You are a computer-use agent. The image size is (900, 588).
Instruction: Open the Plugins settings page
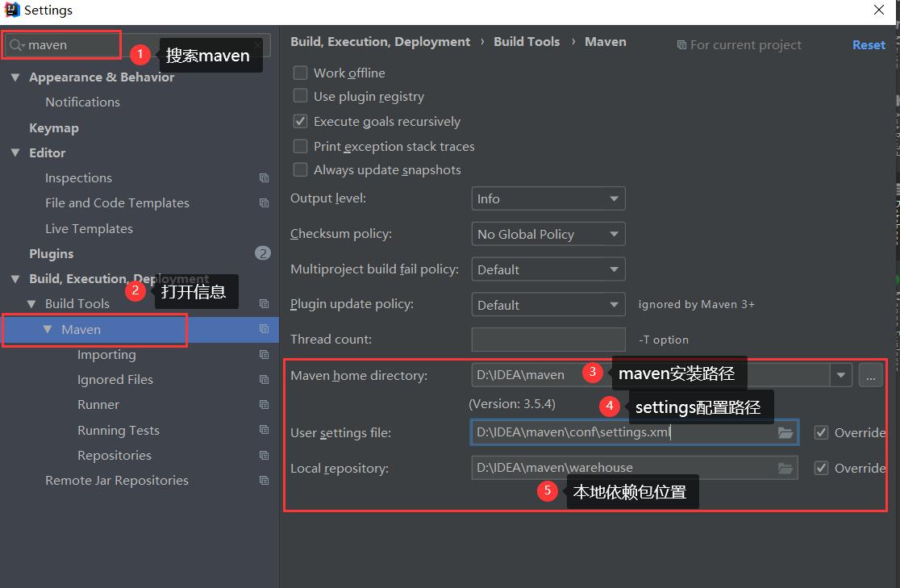[51, 254]
